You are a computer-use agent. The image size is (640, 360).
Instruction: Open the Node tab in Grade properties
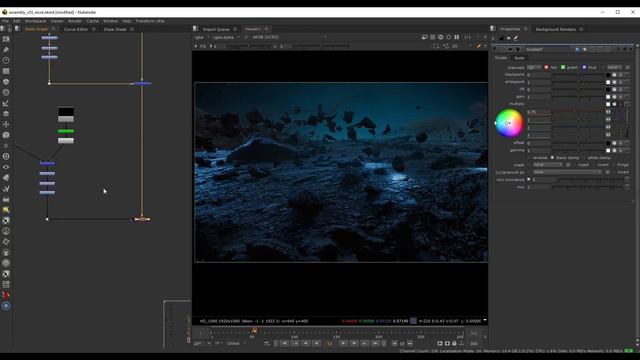coord(519,58)
